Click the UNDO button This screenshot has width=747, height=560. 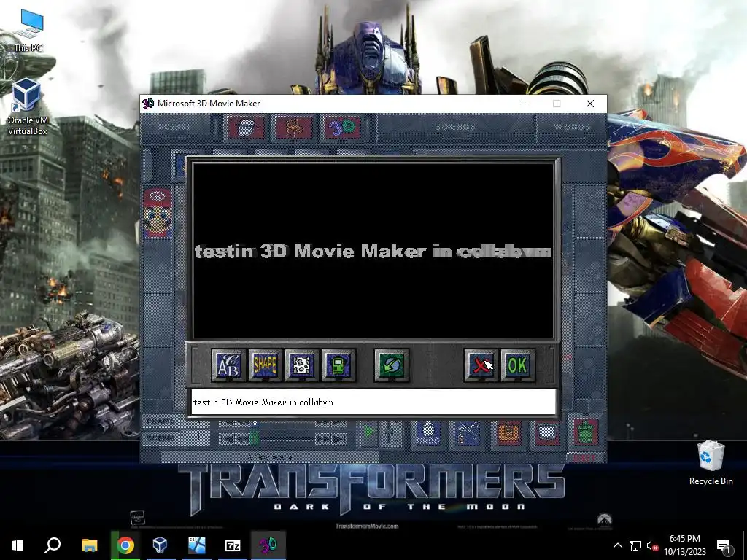[427, 433]
